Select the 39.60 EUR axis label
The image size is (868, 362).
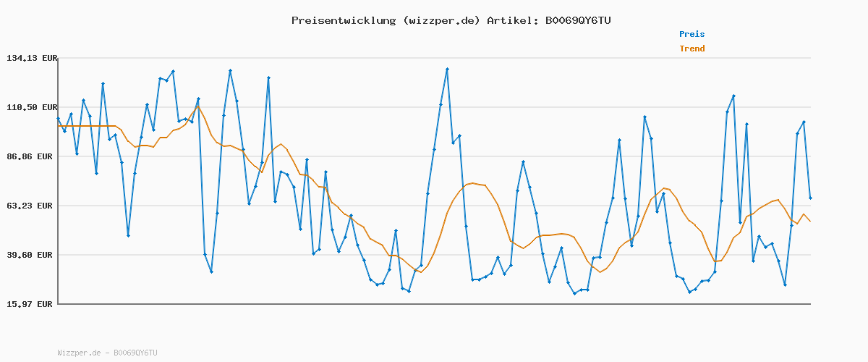pos(32,255)
